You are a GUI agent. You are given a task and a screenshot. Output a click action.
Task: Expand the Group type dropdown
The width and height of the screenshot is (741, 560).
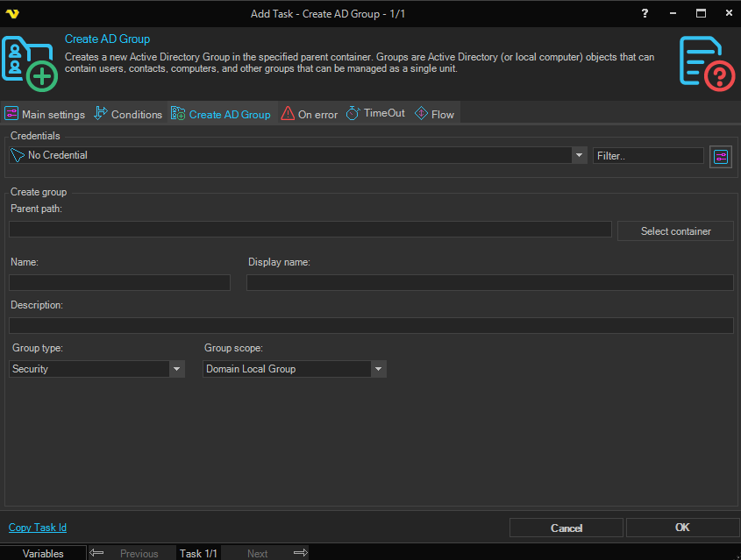pyautogui.click(x=177, y=369)
